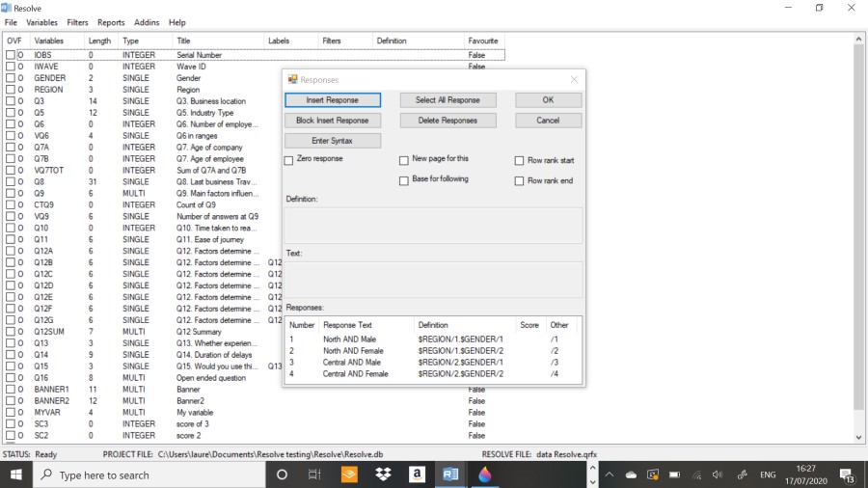Select the BANNER2 variable row
The height and width of the screenshot is (488, 868).
coord(255,401)
